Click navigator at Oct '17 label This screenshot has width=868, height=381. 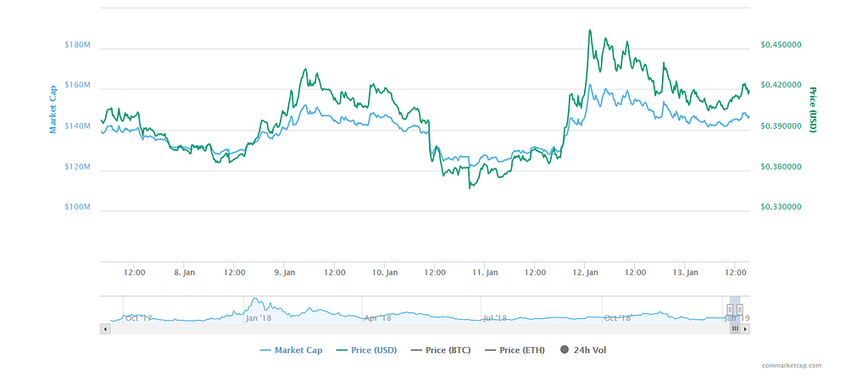coord(139,317)
